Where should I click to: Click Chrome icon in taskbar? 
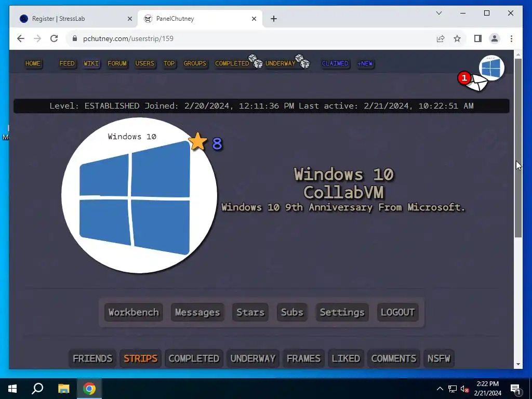click(x=89, y=389)
